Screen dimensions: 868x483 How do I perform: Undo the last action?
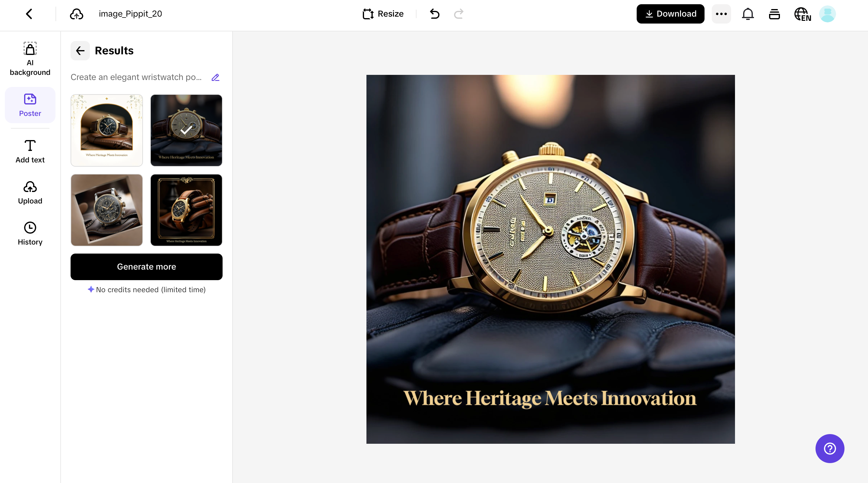435,14
